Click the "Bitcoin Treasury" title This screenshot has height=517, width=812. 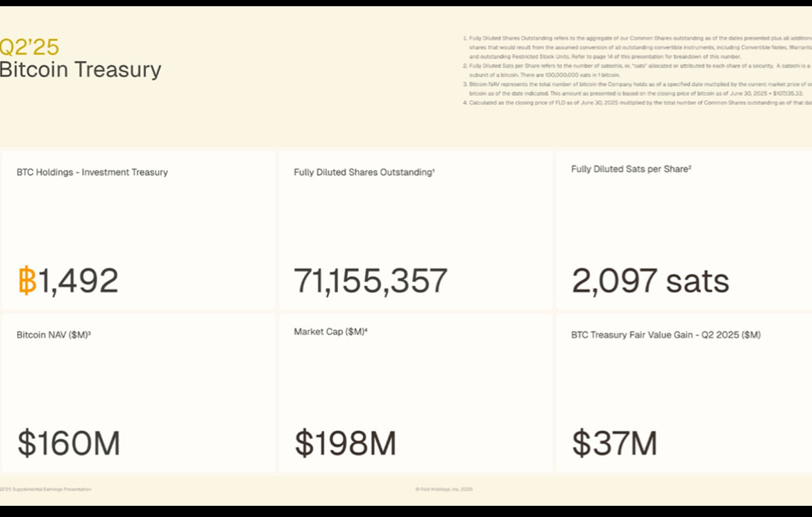(81, 69)
